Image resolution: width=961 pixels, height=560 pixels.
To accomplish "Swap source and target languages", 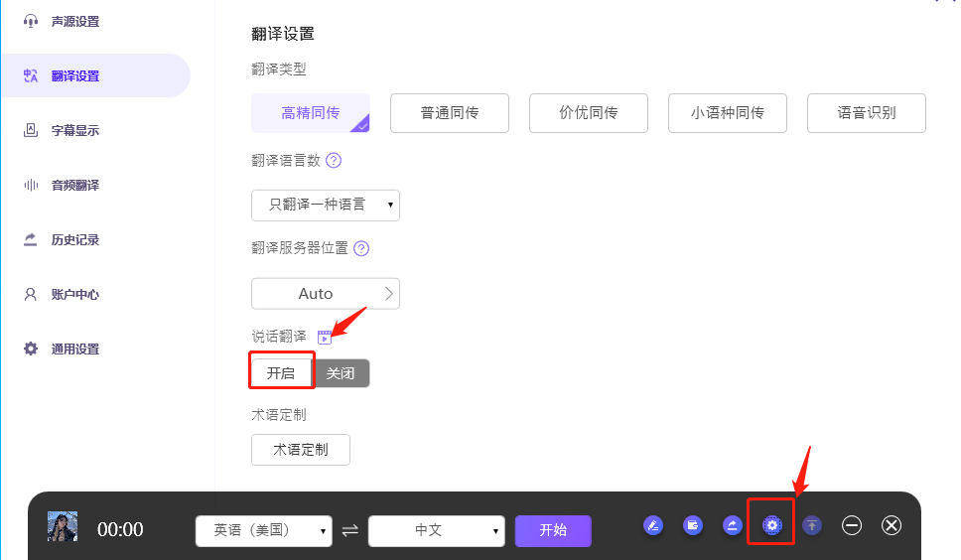I will [349, 530].
